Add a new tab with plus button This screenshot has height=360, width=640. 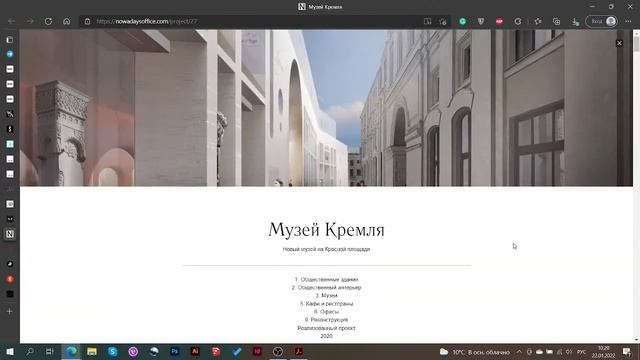(x=9, y=311)
